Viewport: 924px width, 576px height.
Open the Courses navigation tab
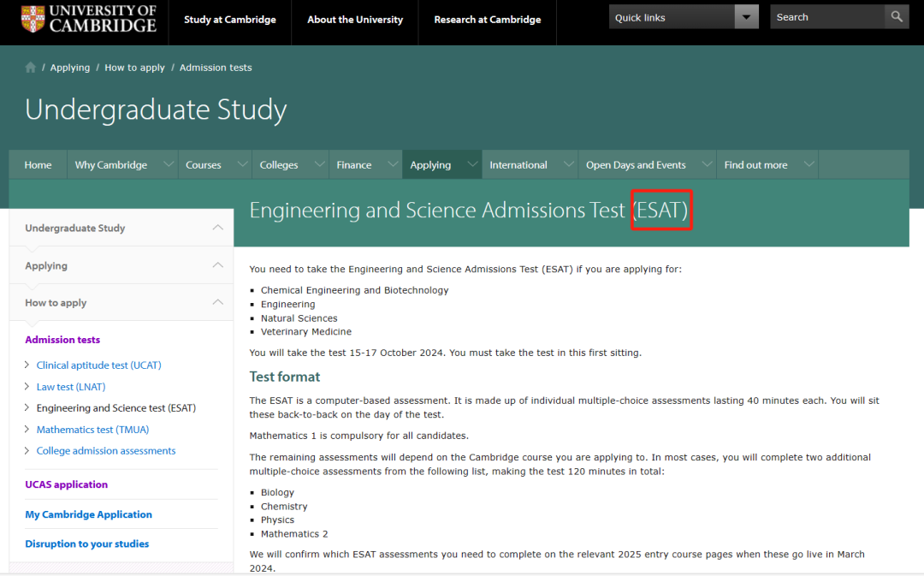[x=204, y=165]
